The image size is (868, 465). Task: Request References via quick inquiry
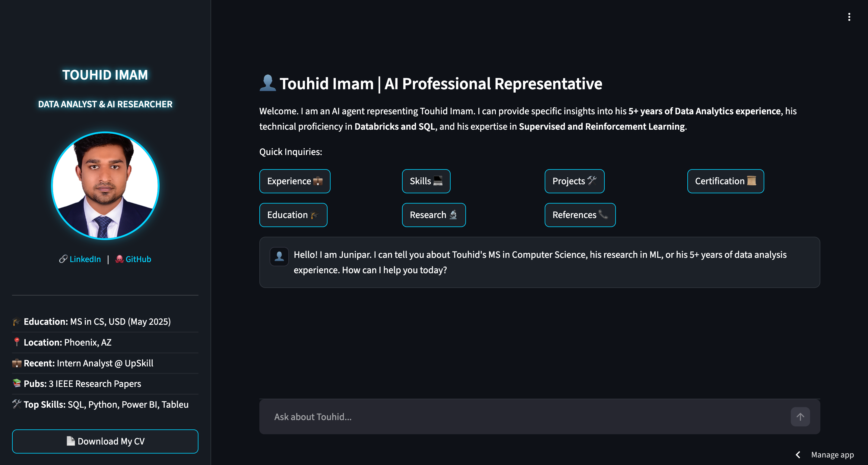point(580,215)
